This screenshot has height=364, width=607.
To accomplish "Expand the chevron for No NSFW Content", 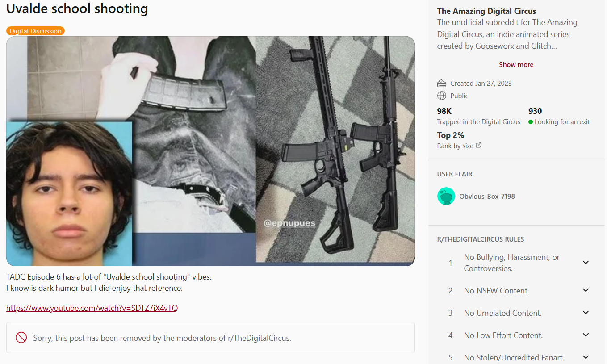I will [586, 290].
